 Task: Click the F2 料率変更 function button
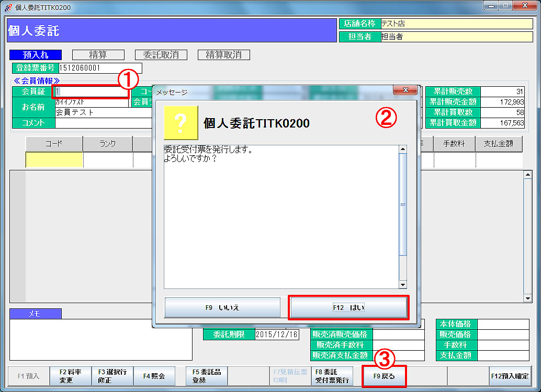coord(71,376)
